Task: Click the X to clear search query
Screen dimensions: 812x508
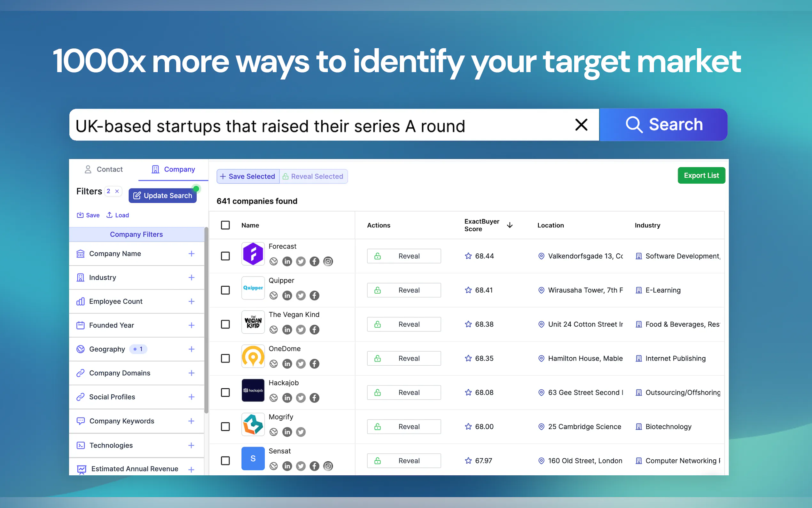Action: pos(581,125)
